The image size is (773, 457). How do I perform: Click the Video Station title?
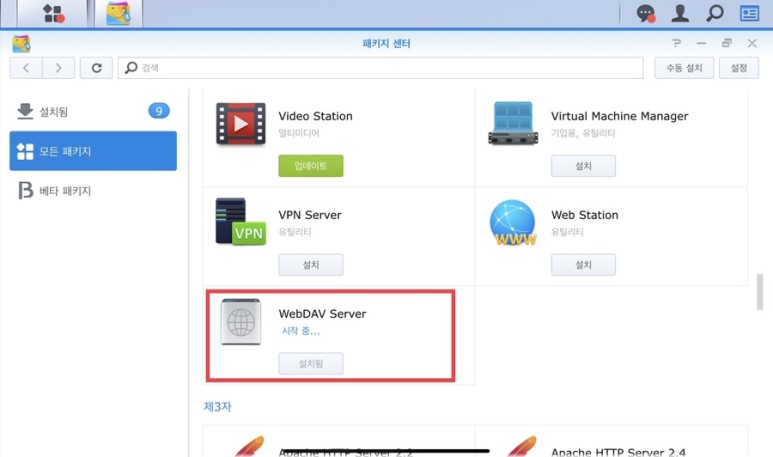[x=316, y=116]
